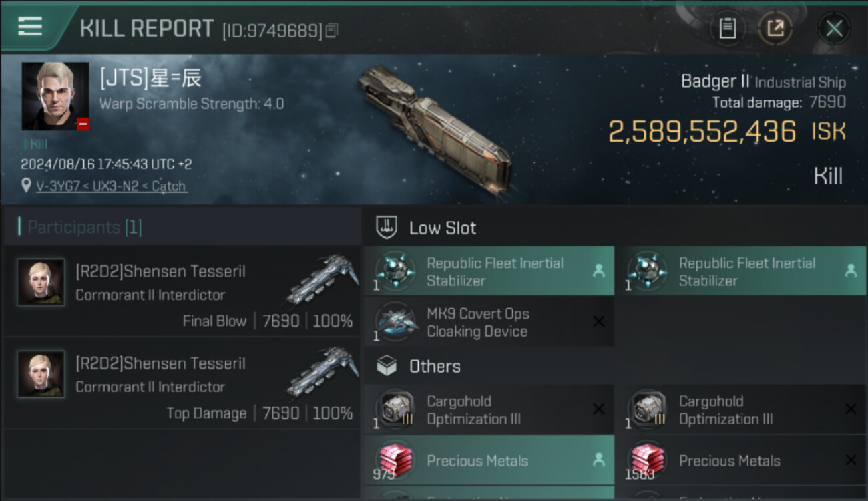Select the Top Damage participant portrait
Image resolution: width=868 pixels, height=501 pixels.
click(41, 375)
